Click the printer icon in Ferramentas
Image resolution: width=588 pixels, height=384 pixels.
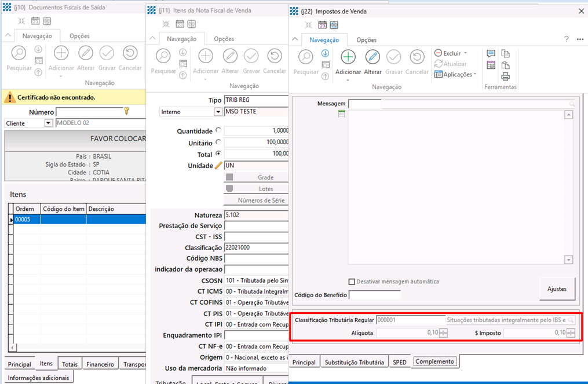(505, 76)
